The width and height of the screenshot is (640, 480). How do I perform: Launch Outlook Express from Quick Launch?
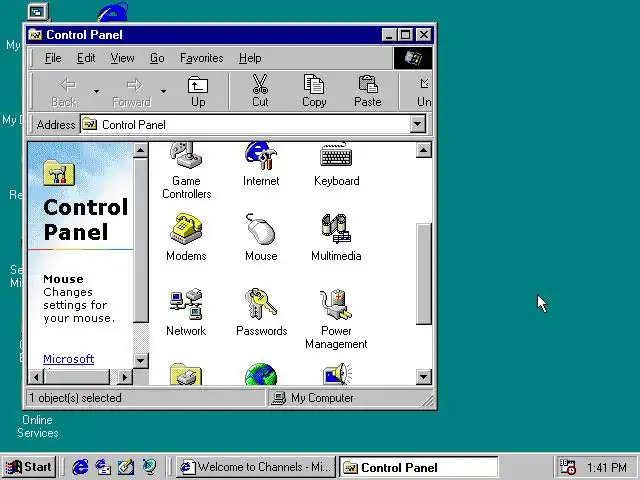pos(103,467)
